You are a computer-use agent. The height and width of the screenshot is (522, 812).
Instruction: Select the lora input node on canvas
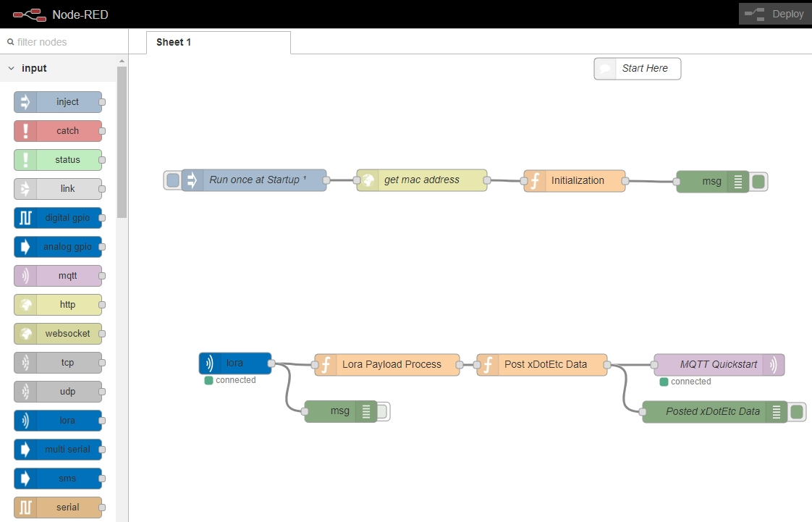235,363
